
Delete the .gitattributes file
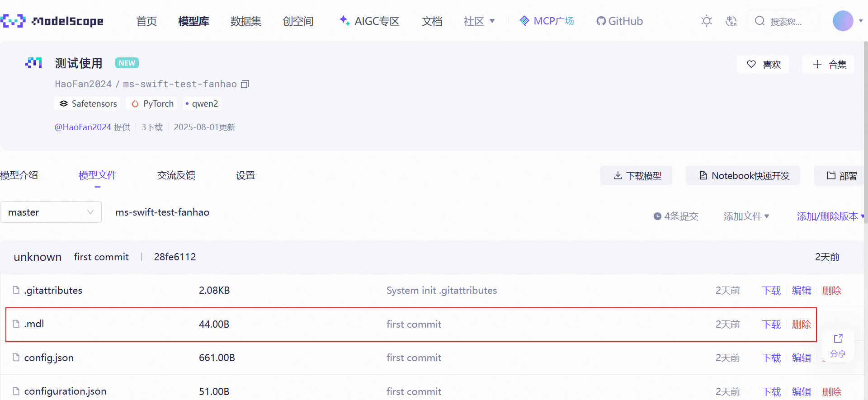tap(832, 290)
